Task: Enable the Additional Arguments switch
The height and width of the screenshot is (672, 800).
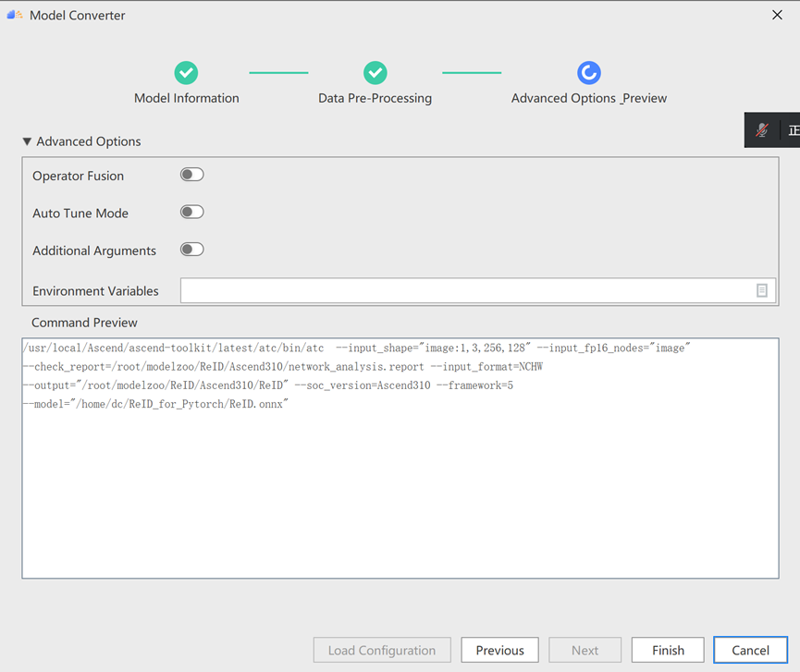Action: point(191,249)
